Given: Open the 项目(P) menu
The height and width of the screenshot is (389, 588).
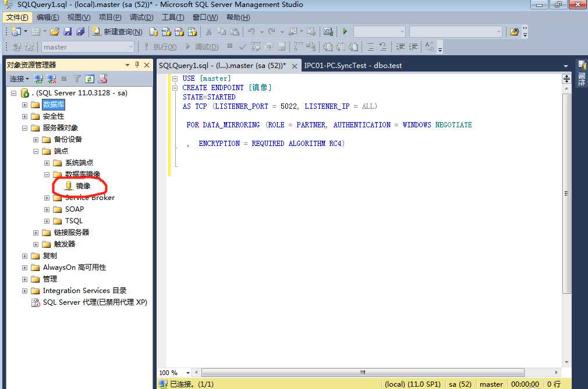Looking at the screenshot, I should click(x=110, y=17).
